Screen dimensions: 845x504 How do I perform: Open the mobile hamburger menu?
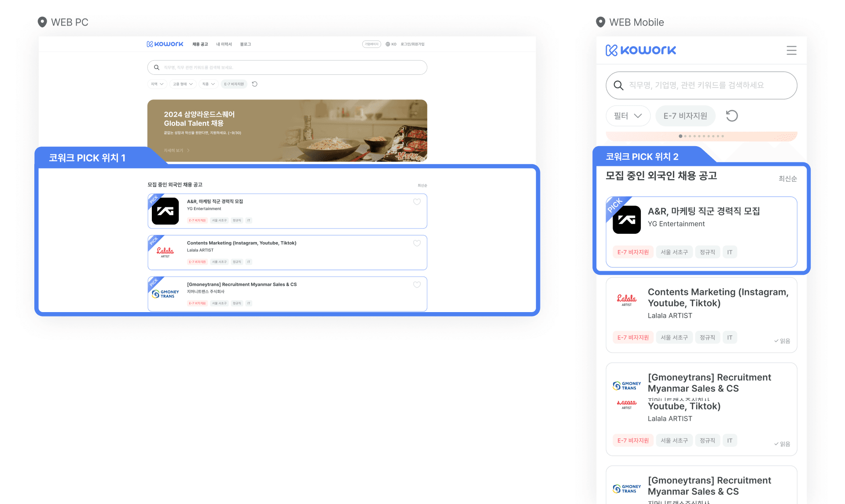pos(791,51)
